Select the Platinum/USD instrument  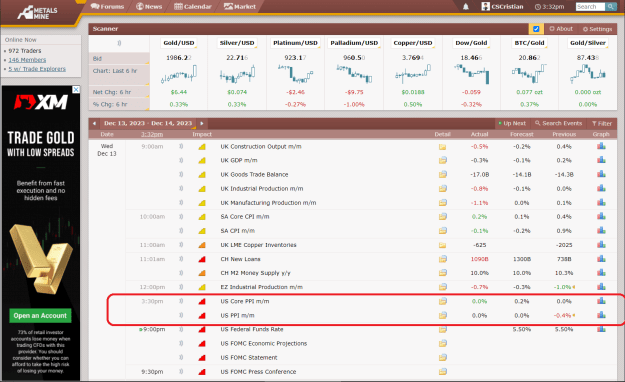click(x=295, y=43)
